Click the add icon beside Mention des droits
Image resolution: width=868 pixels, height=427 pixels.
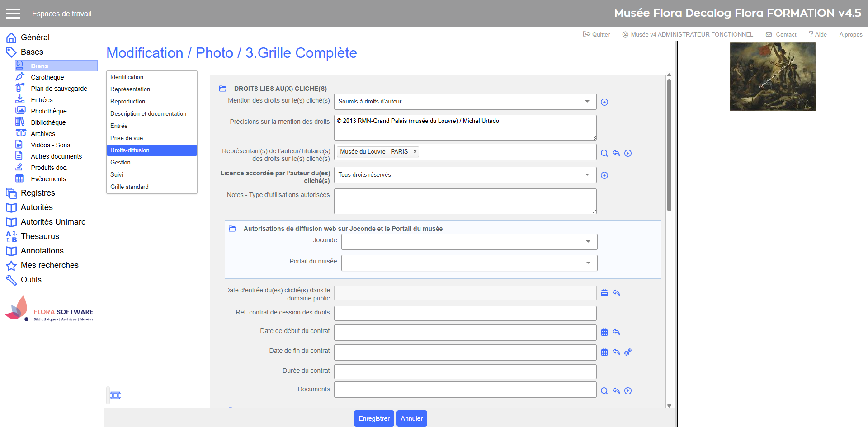(x=604, y=102)
